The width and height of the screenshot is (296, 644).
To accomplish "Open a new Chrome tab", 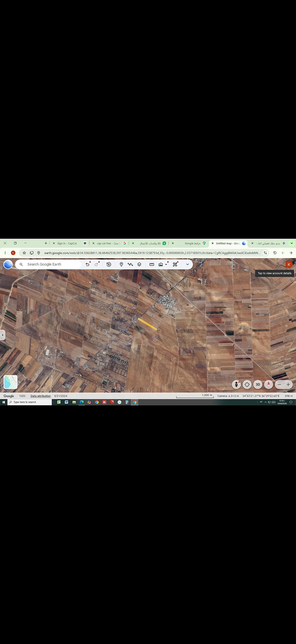I will click(46, 243).
